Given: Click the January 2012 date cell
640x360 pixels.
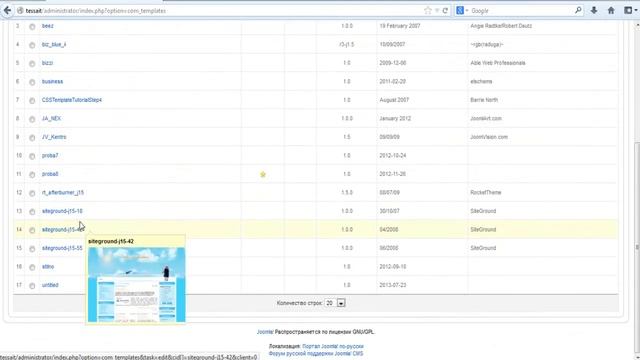Looking at the screenshot, I should pos(395,118).
